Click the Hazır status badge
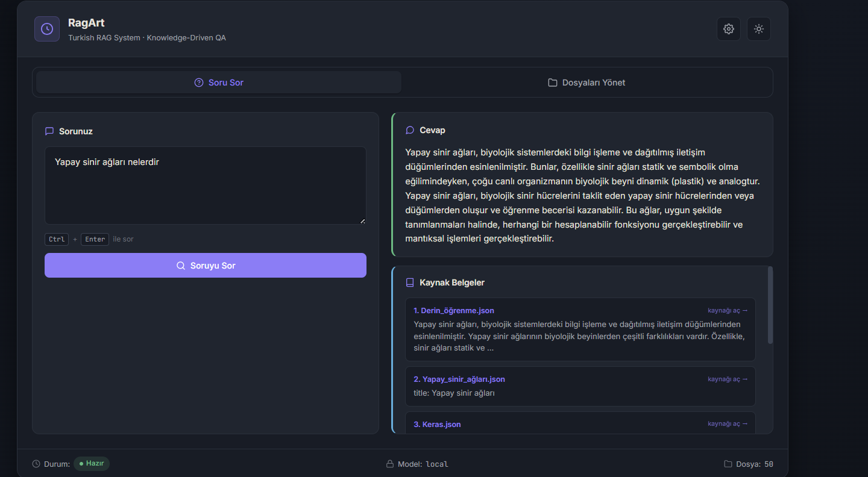The height and width of the screenshot is (477, 868). (x=92, y=464)
